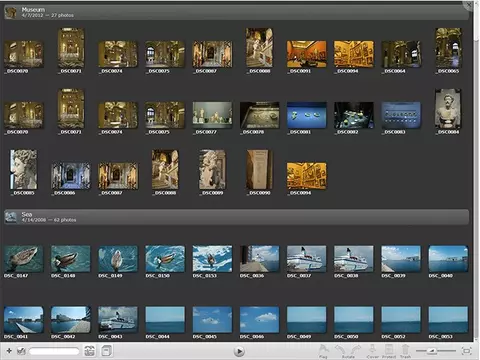
Task: Click the Cover icon in the toolbar
Action: pos(372,351)
